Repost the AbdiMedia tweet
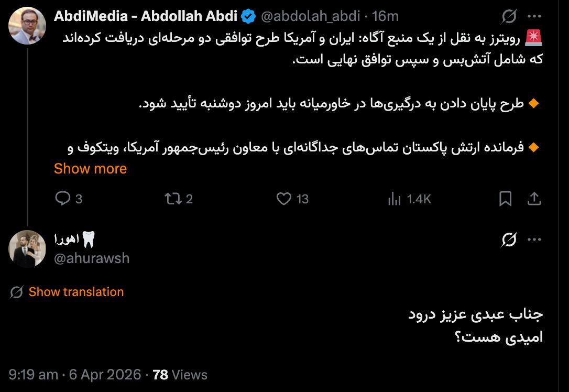 click(171, 199)
